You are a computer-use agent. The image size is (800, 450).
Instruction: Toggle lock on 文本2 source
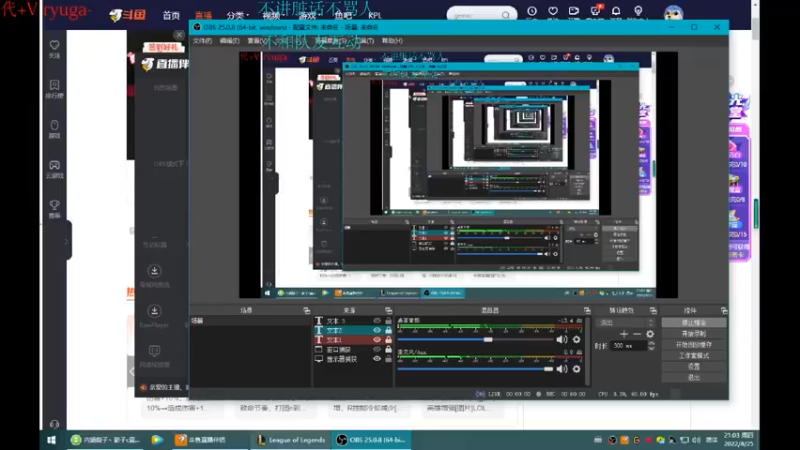tap(388, 330)
